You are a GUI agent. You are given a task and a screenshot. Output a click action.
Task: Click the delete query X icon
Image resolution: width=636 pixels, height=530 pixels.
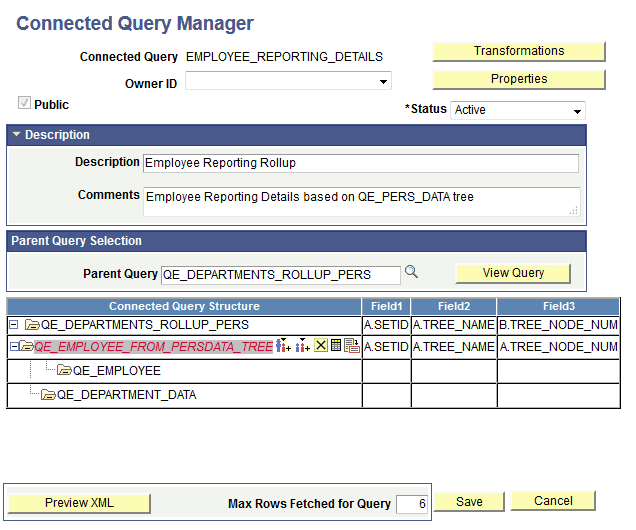321,345
